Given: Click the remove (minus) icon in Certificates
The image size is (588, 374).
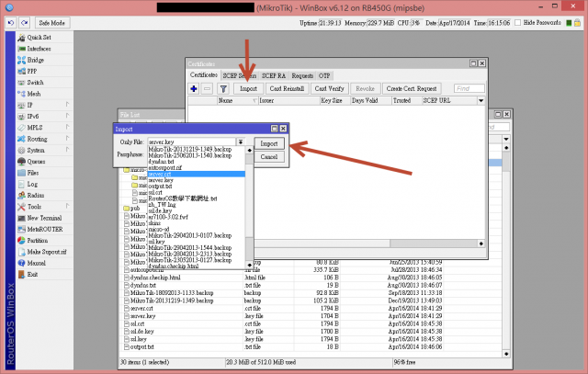Looking at the screenshot, I should tap(207, 88).
